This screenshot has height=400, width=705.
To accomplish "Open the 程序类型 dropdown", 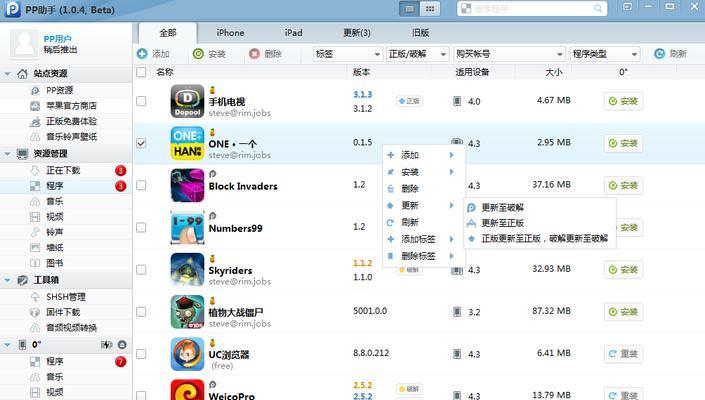I will click(x=605, y=54).
